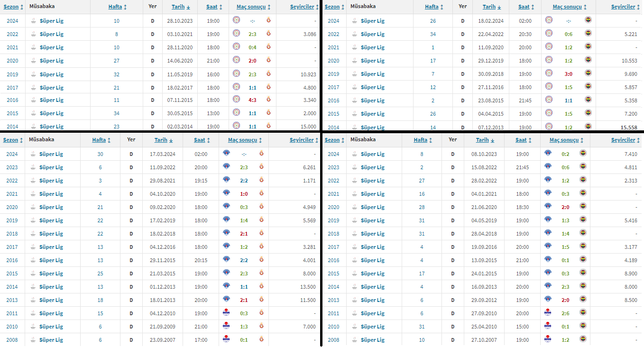Viewport: 644px width, 347px height.
Task: Open 2:6 result in 27.09.2010 row
Action: click(565, 313)
